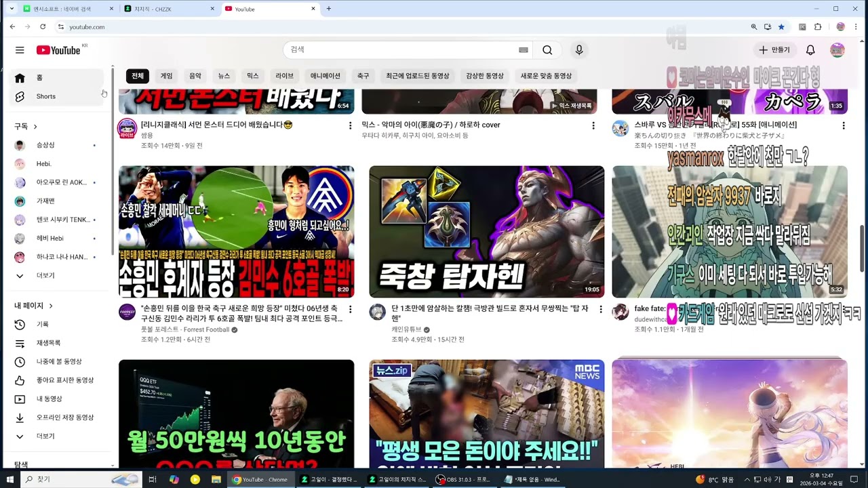Viewport: 868px width, 488px height.
Task: Start voice search with the microphone
Action: (578, 50)
